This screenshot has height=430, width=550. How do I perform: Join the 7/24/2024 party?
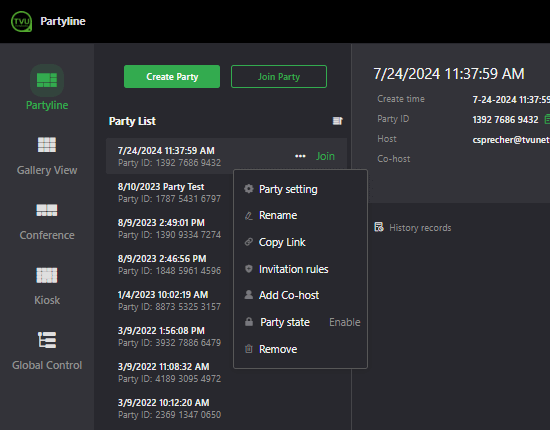click(x=325, y=156)
